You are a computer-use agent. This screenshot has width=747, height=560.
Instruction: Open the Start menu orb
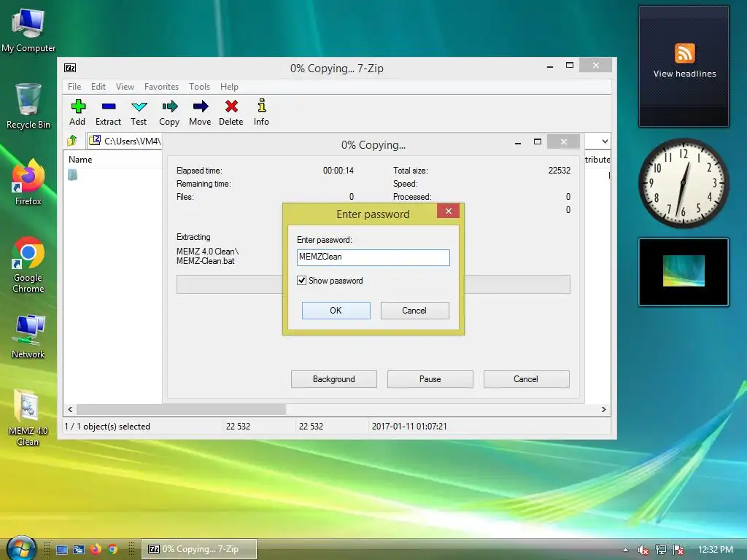[21, 548]
